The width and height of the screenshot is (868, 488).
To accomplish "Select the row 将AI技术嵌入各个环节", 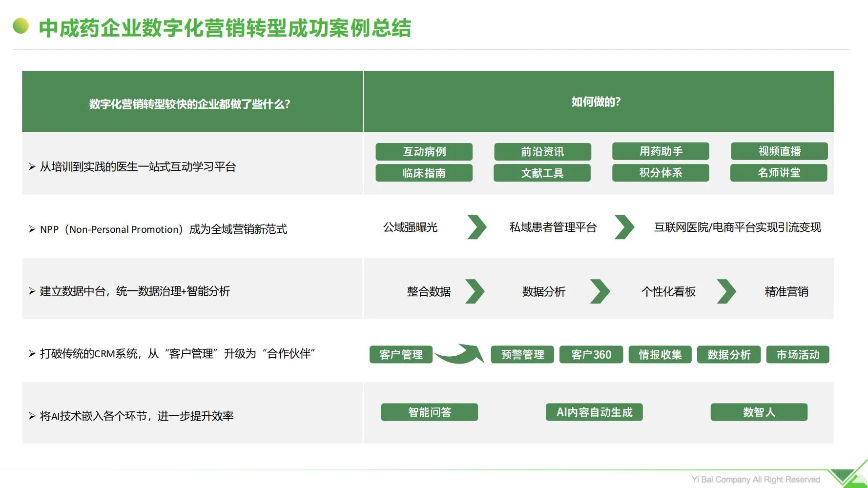I will coord(137,416).
